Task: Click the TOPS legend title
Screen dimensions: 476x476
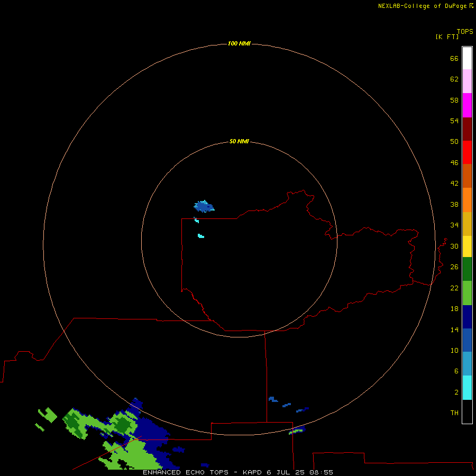Action: 465,32
